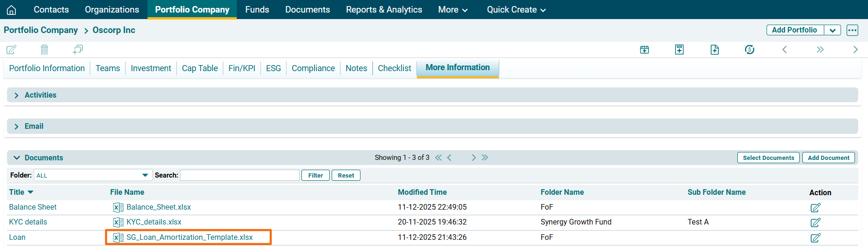This screenshot has width=868, height=251.
Task: Click the trash delete icon
Action: (x=44, y=49)
